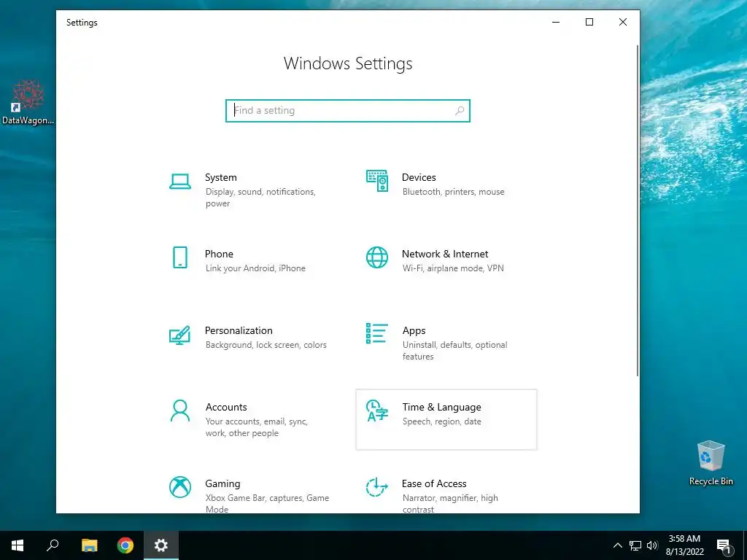Open the System category label
Screen dimensions: 747x560
coord(220,177)
